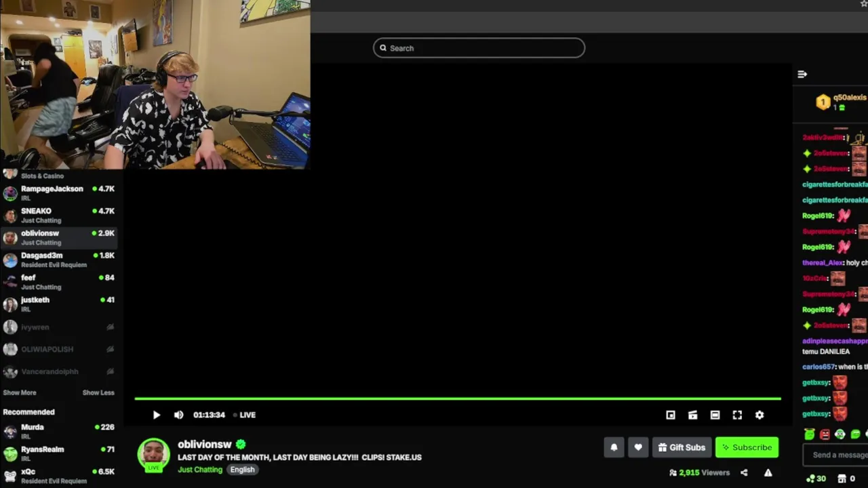
Task: Collapse the chat panel
Action: [x=802, y=74]
